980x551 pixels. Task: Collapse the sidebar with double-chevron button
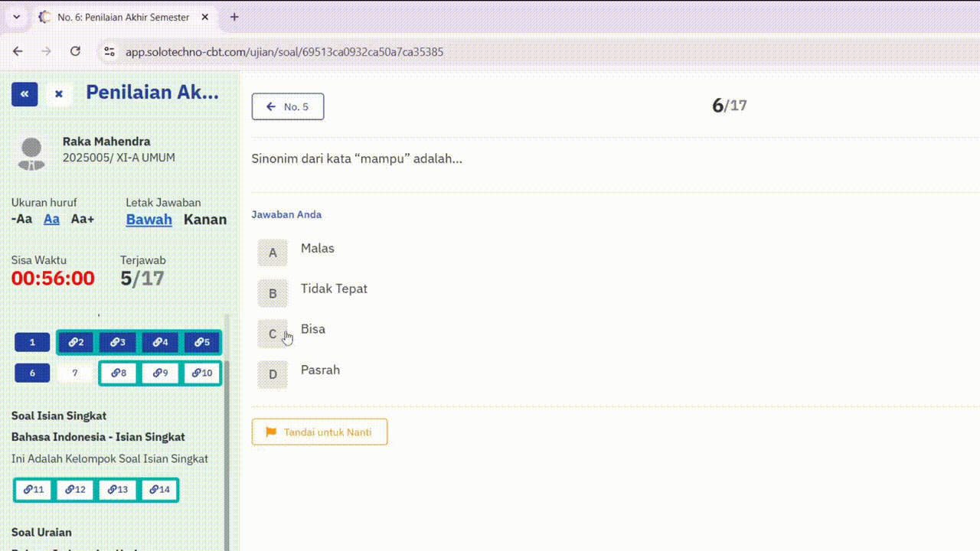click(24, 94)
